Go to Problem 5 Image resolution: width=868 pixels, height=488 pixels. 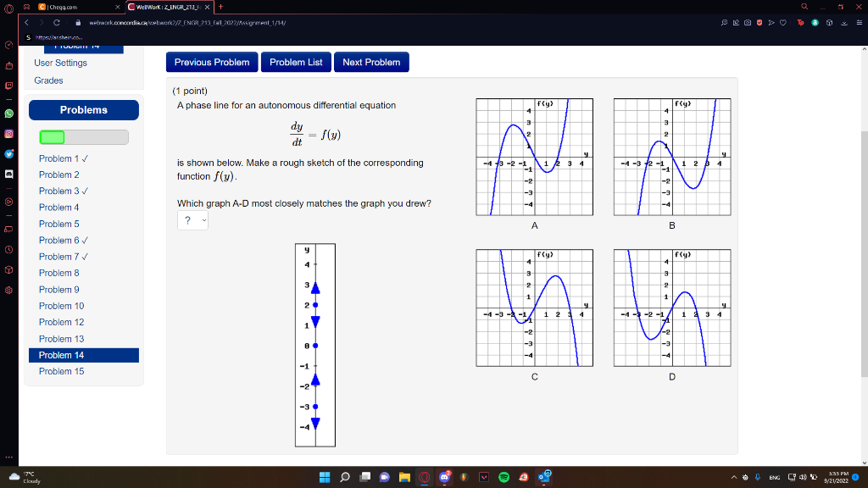tap(58, 224)
